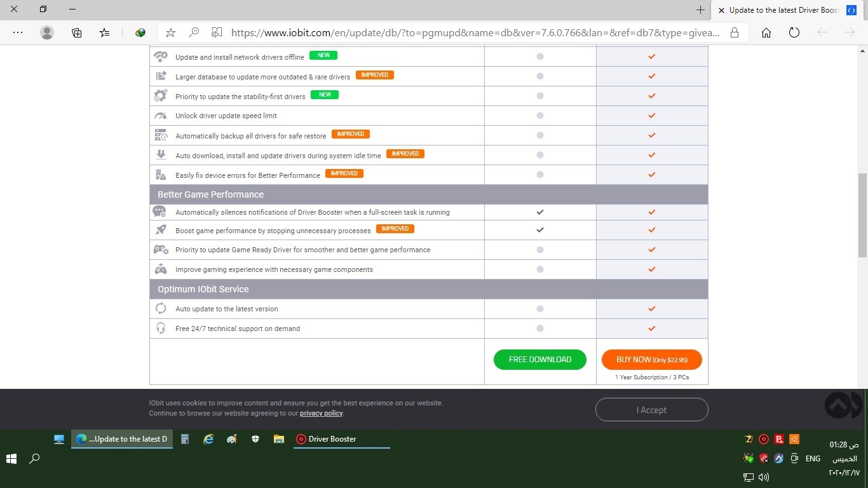This screenshot has height=488, width=868.
Task: Open Paint from the taskbar
Action: pos(232,439)
